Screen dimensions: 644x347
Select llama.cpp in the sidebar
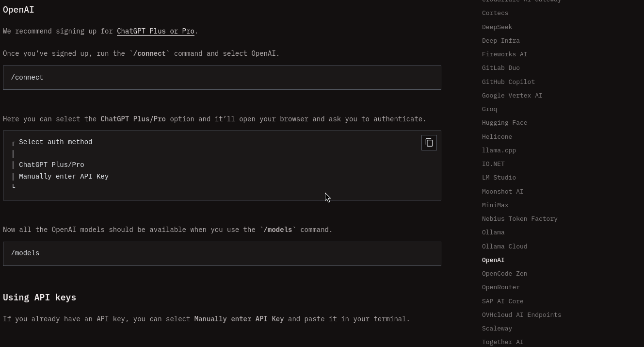click(499, 150)
